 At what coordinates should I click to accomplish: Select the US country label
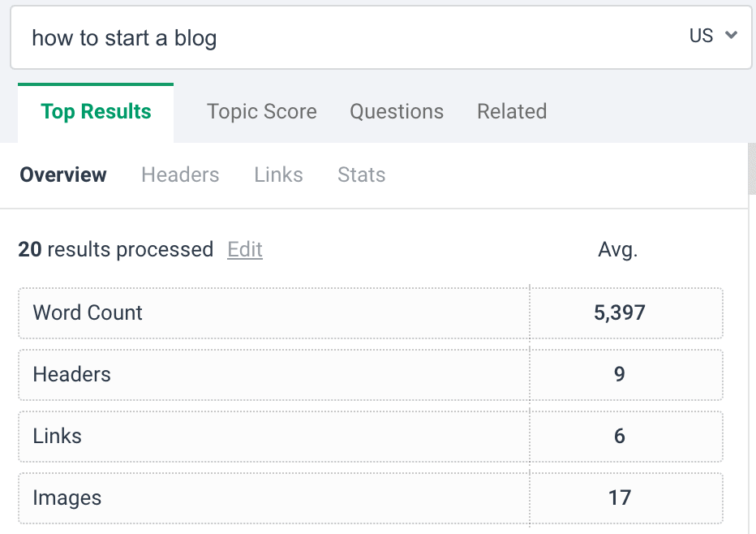[x=701, y=36]
